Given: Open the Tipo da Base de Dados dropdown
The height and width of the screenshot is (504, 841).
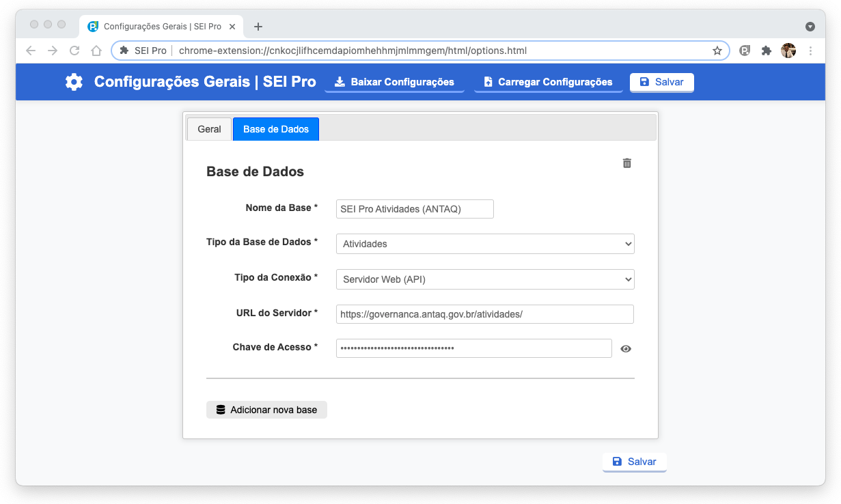Looking at the screenshot, I should pos(485,244).
